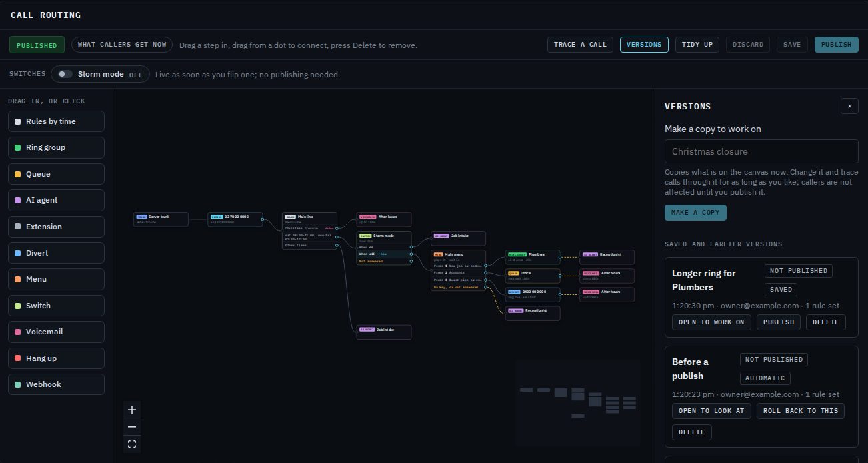
Task: Save the current routing
Action: [x=792, y=45]
